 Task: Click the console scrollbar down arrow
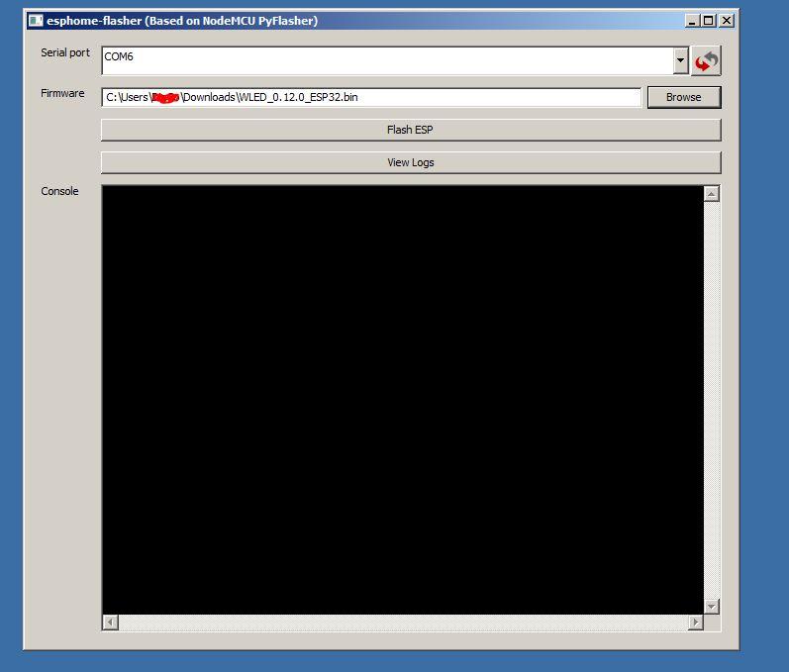tap(711, 607)
